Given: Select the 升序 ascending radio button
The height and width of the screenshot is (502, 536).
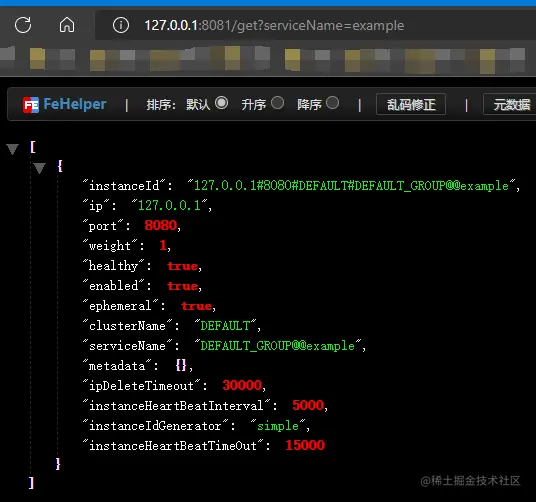Looking at the screenshot, I should click(277, 103).
